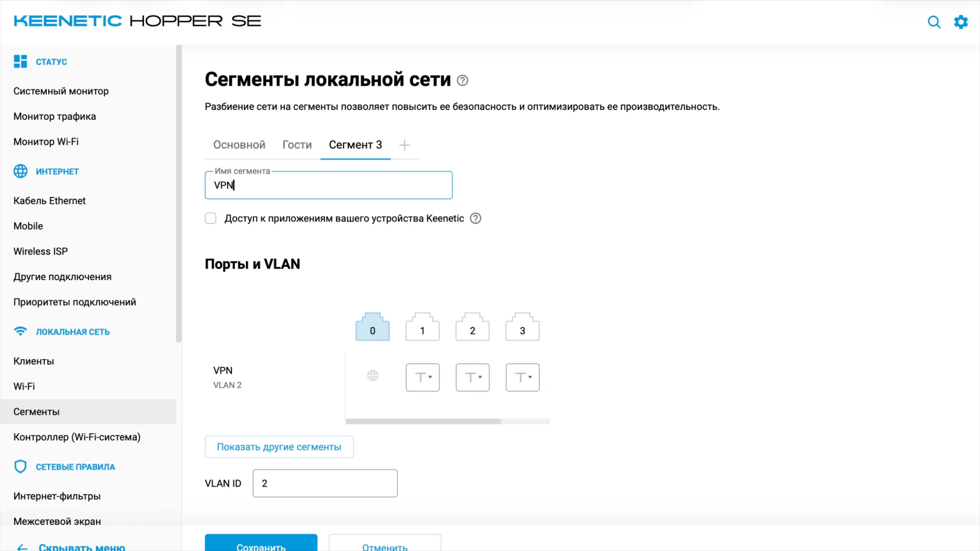Screen dimensions: 980x551
Task: Open Wireless ISP page
Action: point(41,251)
